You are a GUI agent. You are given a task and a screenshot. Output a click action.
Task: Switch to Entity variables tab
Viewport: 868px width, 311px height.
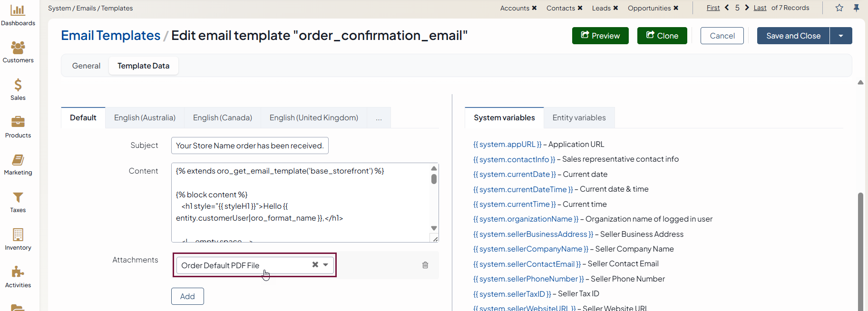[579, 117]
